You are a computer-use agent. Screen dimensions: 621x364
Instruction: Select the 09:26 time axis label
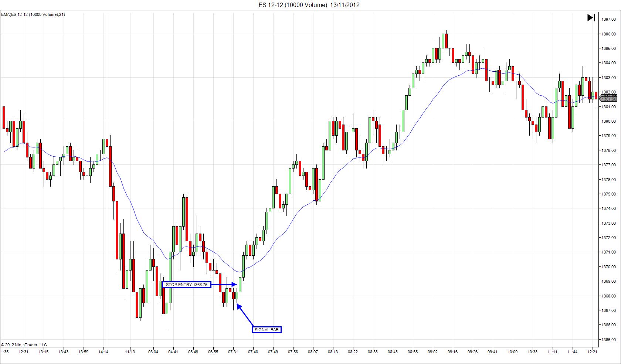[x=472, y=352]
